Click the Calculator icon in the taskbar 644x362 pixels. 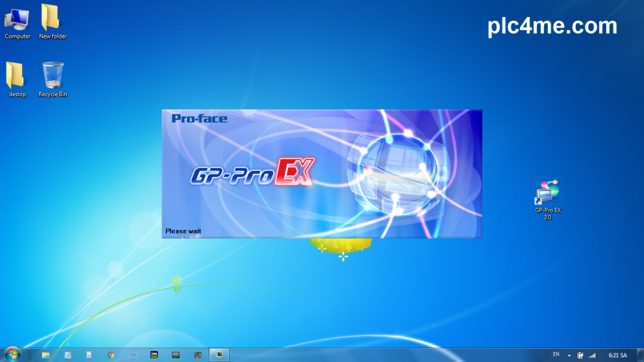pyautogui.click(x=89, y=355)
